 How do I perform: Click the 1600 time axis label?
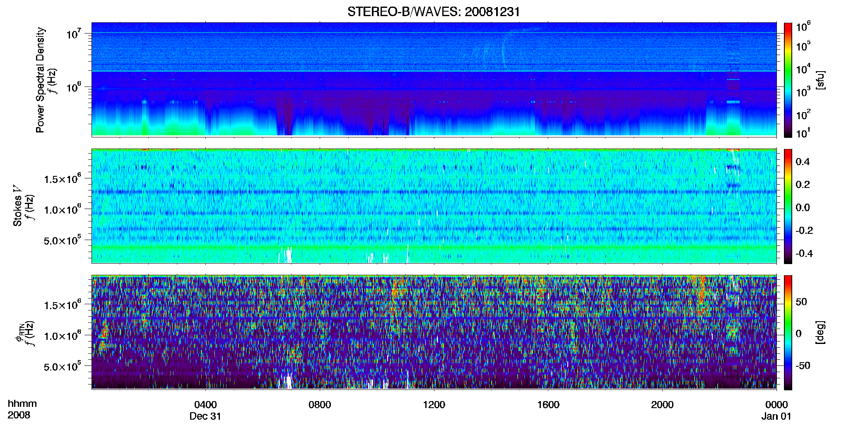point(548,405)
